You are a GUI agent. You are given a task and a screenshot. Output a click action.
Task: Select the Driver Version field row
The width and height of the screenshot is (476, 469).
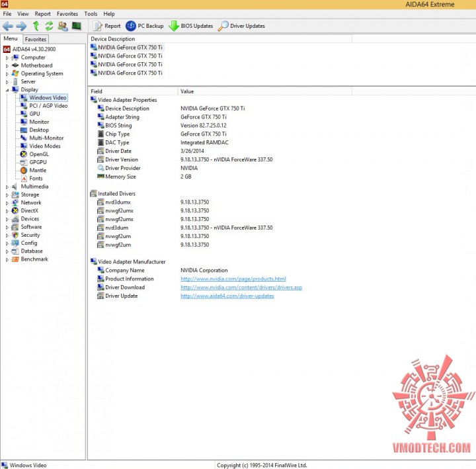click(x=184, y=159)
